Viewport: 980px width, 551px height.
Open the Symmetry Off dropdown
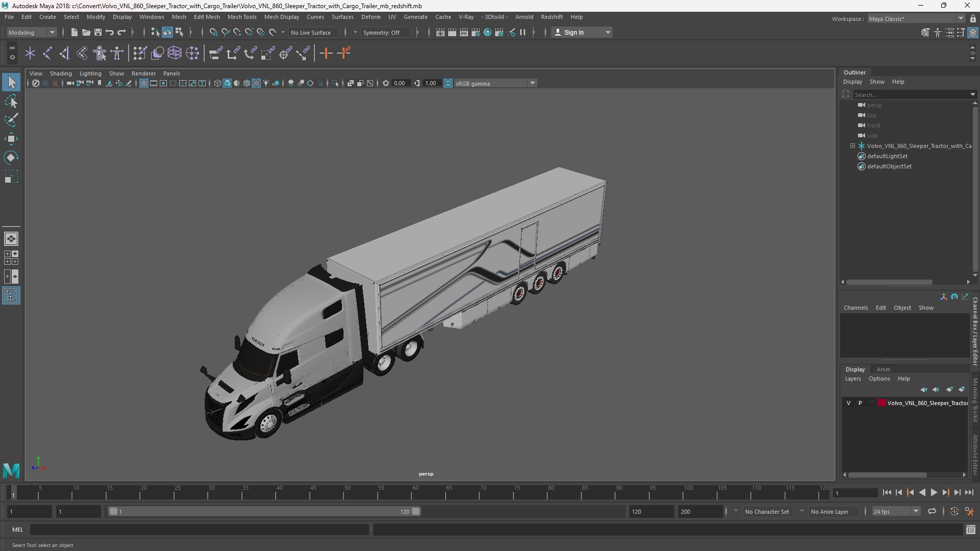click(x=386, y=32)
